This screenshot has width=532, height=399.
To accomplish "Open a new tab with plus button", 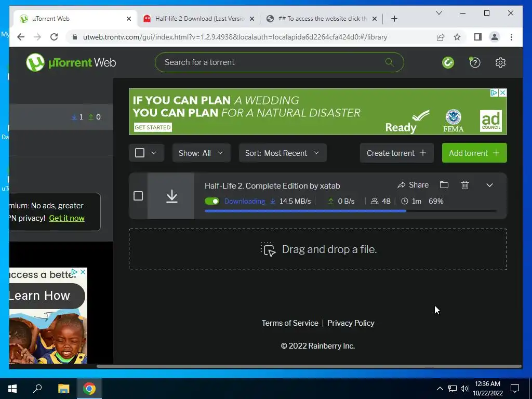I will [394, 19].
